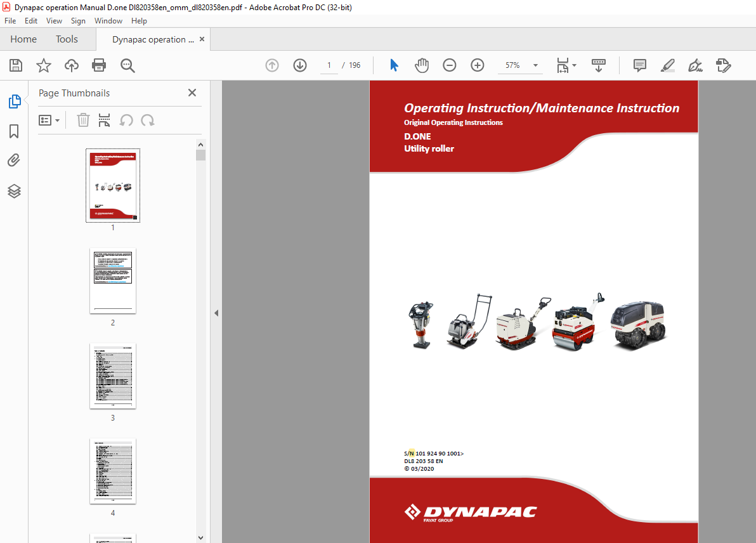The image size is (756, 543).
Task: Click thumbnails scrollbar down arrow
Action: (200, 538)
